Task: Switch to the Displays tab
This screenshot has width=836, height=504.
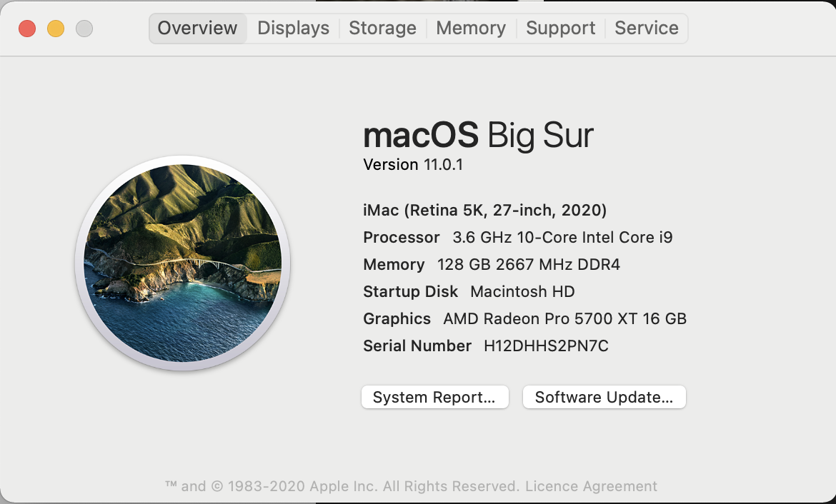Action: [x=293, y=28]
